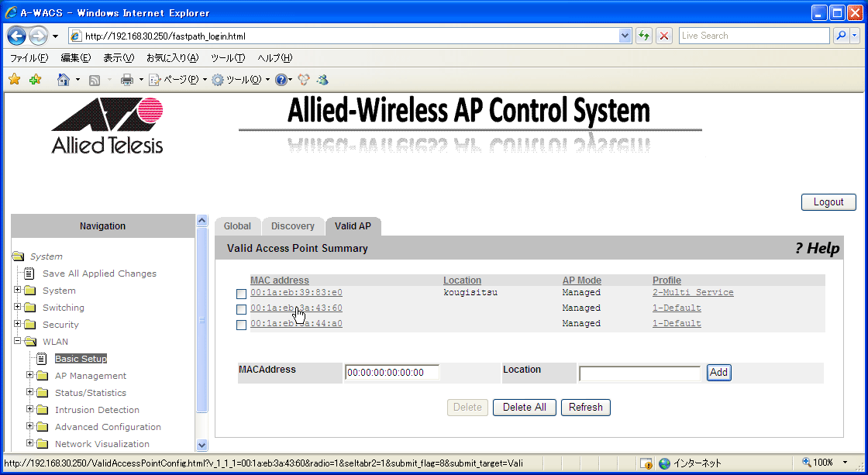
Task: Expand the Intrusion Detection node
Action: coord(30,409)
